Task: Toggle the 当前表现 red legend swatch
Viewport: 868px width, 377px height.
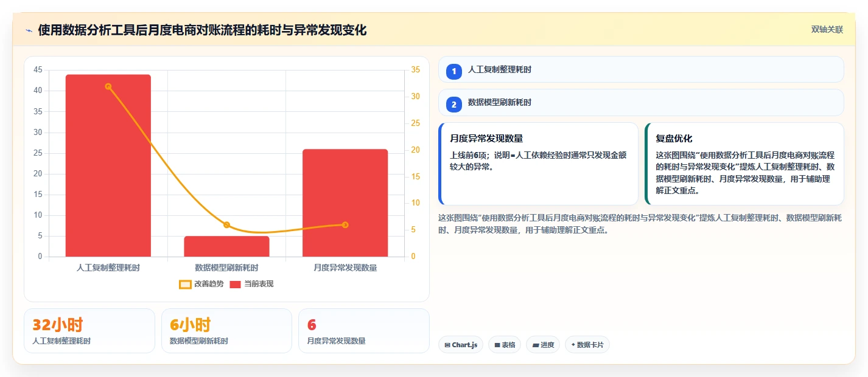Action: 236,284
